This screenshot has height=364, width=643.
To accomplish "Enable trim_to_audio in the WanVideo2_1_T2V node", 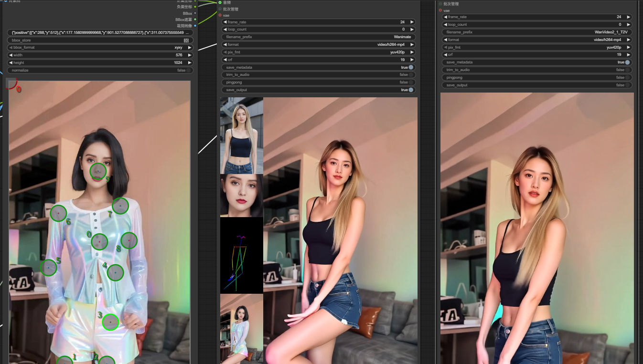I will tap(627, 70).
